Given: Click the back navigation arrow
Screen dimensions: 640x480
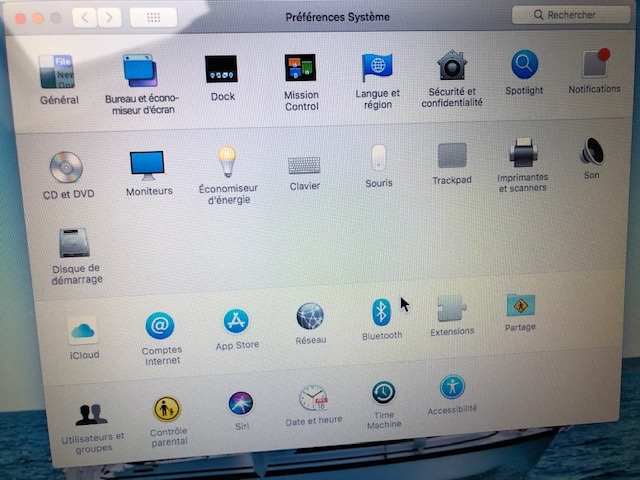Looking at the screenshot, I should point(84,18).
